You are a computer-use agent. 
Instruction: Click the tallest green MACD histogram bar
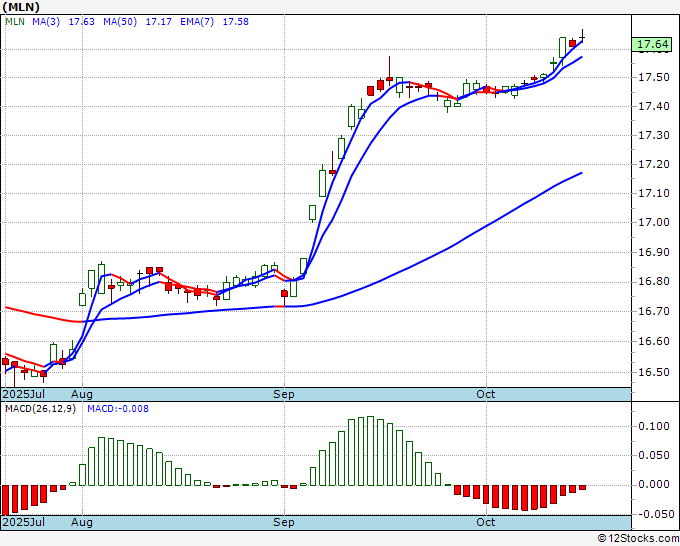[370, 451]
